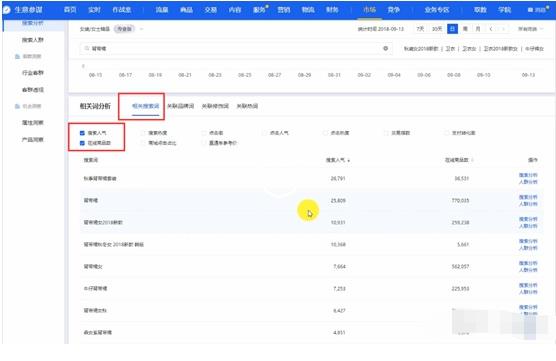
Task: Uncheck the 在线商品数 checkbox
Action: click(82, 143)
